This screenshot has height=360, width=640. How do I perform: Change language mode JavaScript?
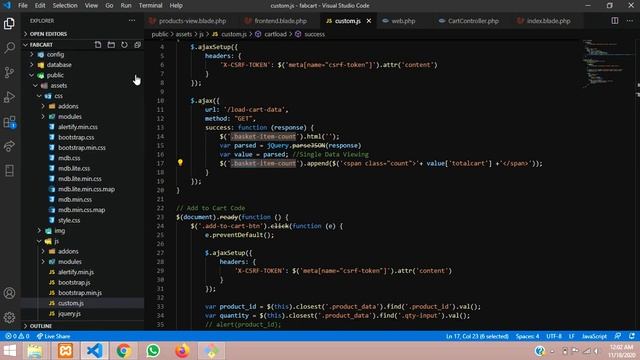pyautogui.click(x=594, y=336)
